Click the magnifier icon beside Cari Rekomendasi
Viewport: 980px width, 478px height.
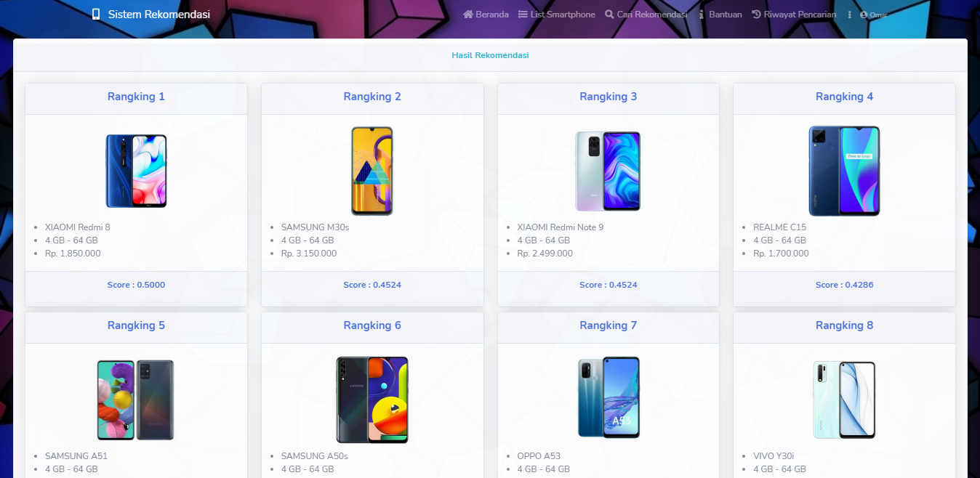click(x=609, y=15)
